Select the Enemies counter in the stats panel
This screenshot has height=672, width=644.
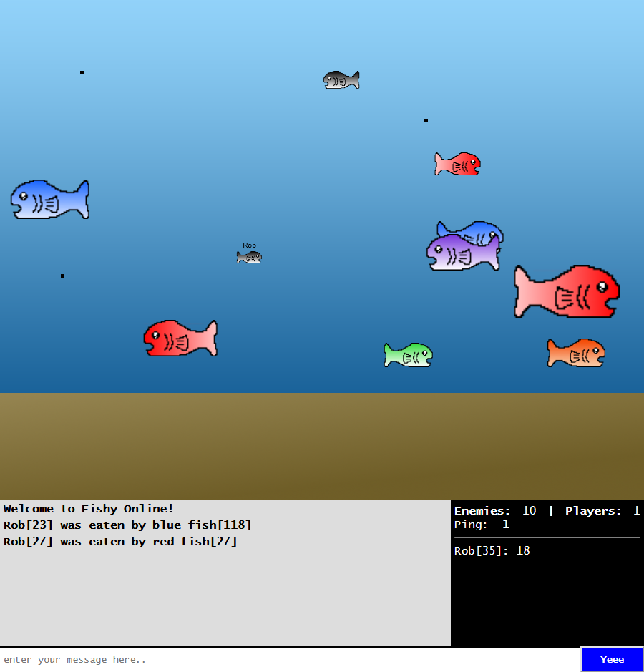click(492, 510)
